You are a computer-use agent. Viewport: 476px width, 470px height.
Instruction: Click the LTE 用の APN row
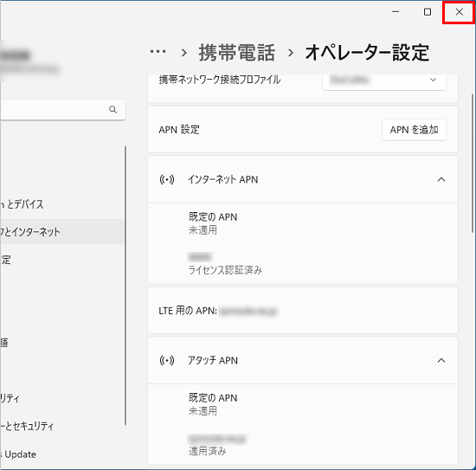(303, 311)
